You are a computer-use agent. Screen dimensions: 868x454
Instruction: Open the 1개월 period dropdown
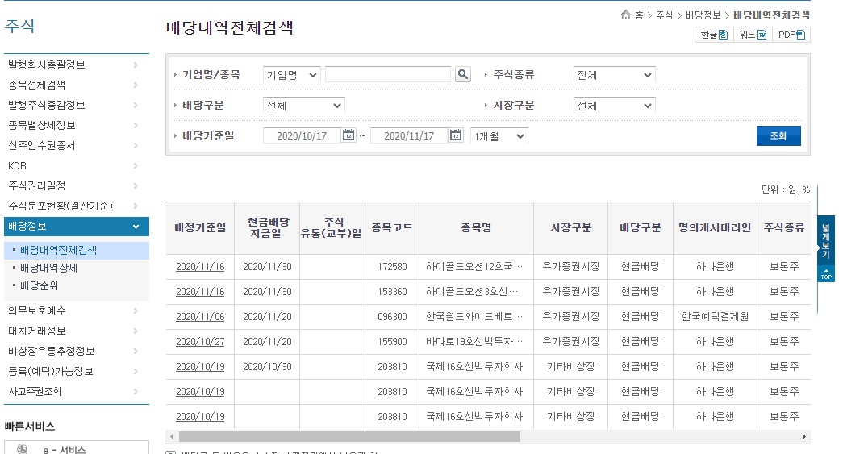click(499, 136)
